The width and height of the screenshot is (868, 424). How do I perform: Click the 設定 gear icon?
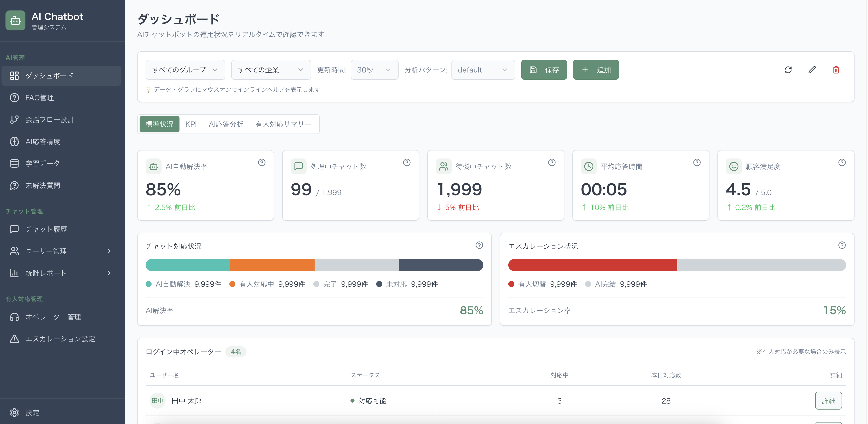pyautogui.click(x=14, y=413)
